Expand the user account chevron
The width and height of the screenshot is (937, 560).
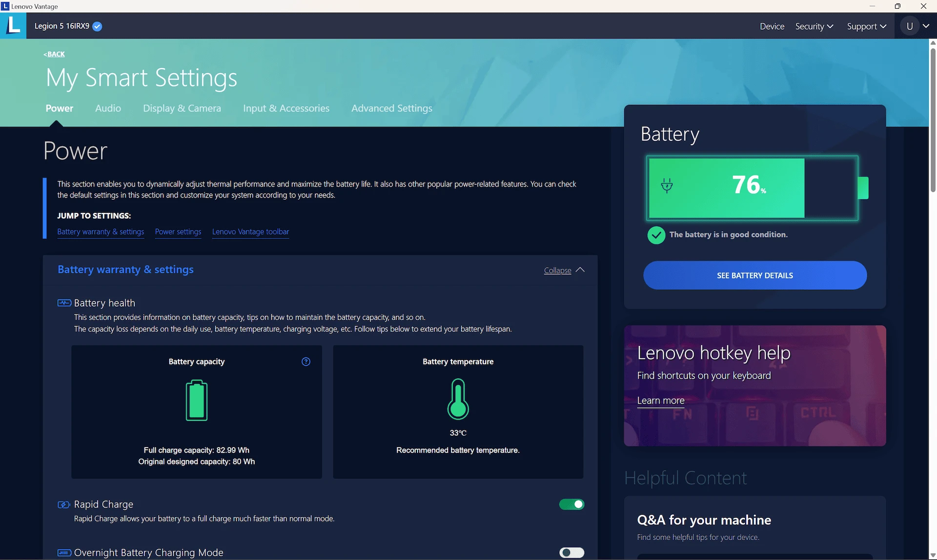pos(926,26)
